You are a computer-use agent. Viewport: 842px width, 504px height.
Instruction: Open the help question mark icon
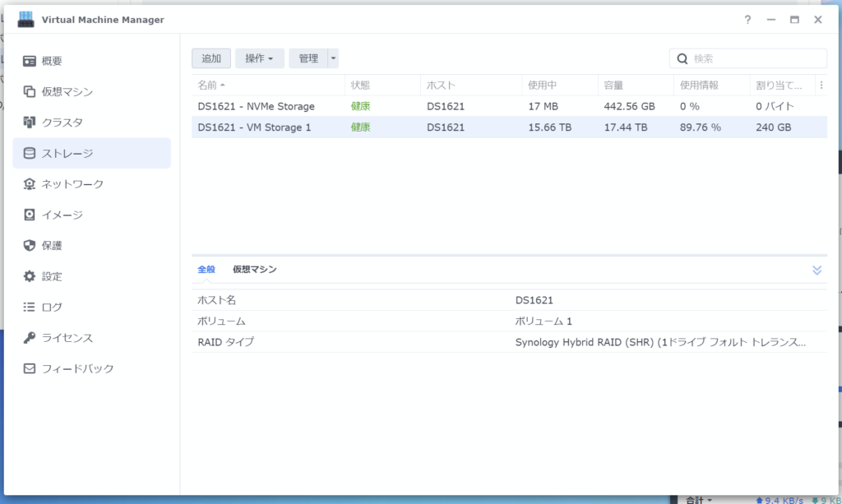tap(747, 20)
